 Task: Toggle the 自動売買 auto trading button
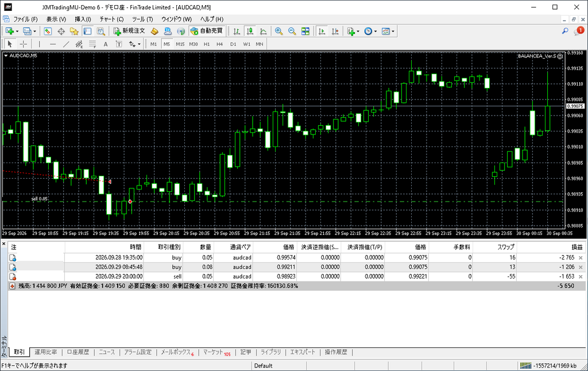coord(207,31)
